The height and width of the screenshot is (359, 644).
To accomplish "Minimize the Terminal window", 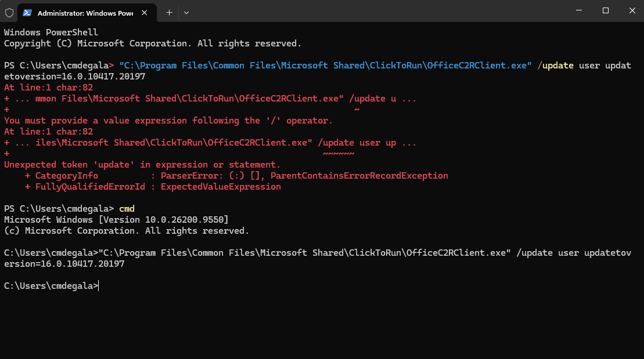I will [x=579, y=10].
